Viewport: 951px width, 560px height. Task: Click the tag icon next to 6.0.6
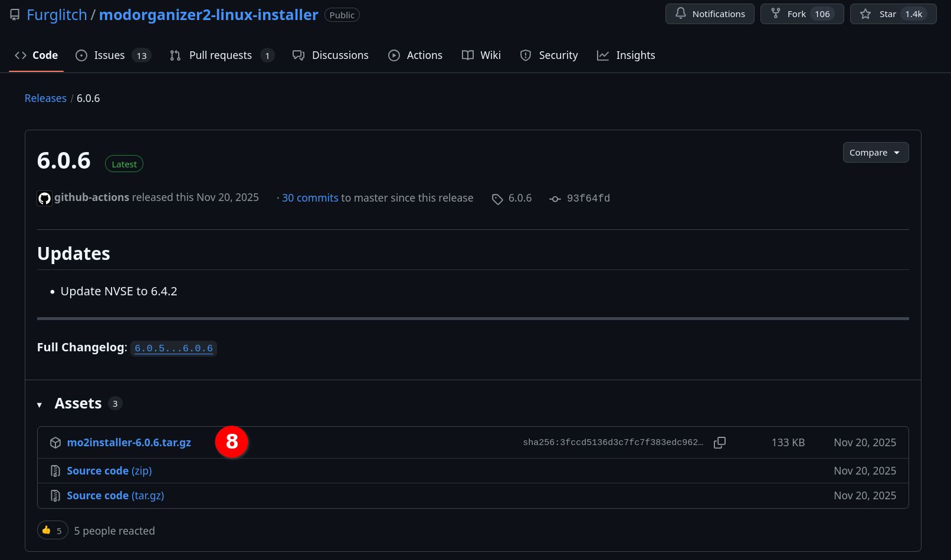[497, 199]
